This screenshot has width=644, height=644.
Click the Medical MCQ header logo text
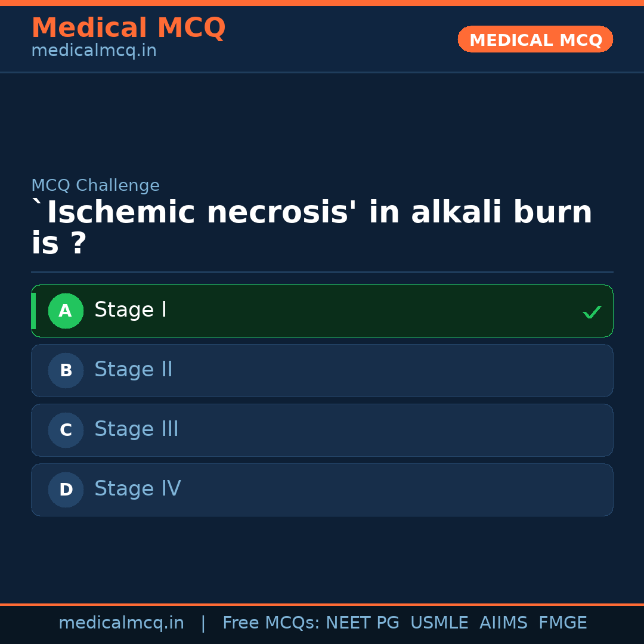pos(128,28)
